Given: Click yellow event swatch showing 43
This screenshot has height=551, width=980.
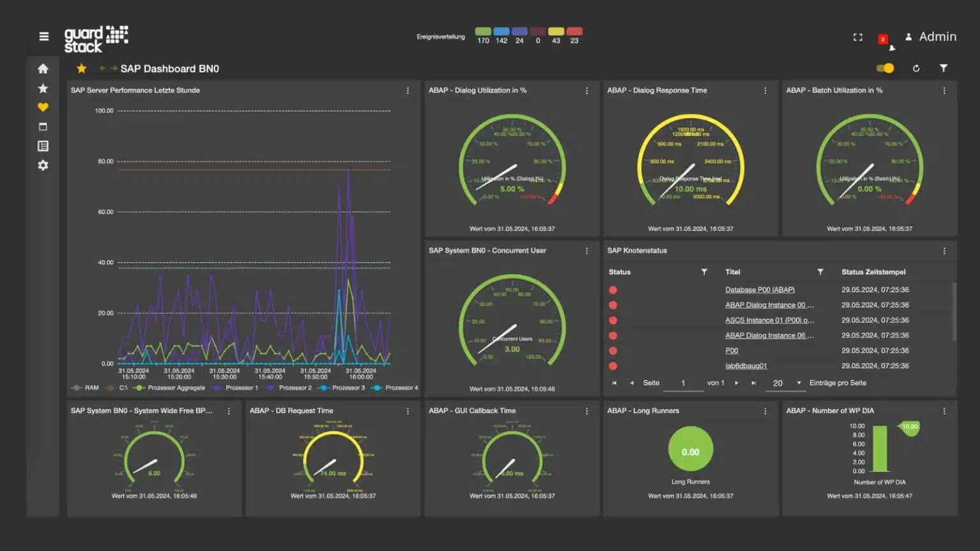Looking at the screenshot, I should click(x=556, y=31).
